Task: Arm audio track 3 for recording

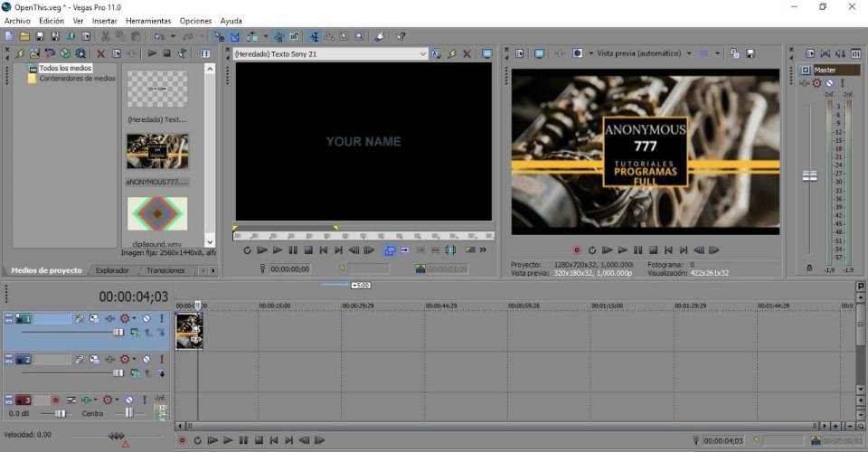Action: tap(55, 400)
